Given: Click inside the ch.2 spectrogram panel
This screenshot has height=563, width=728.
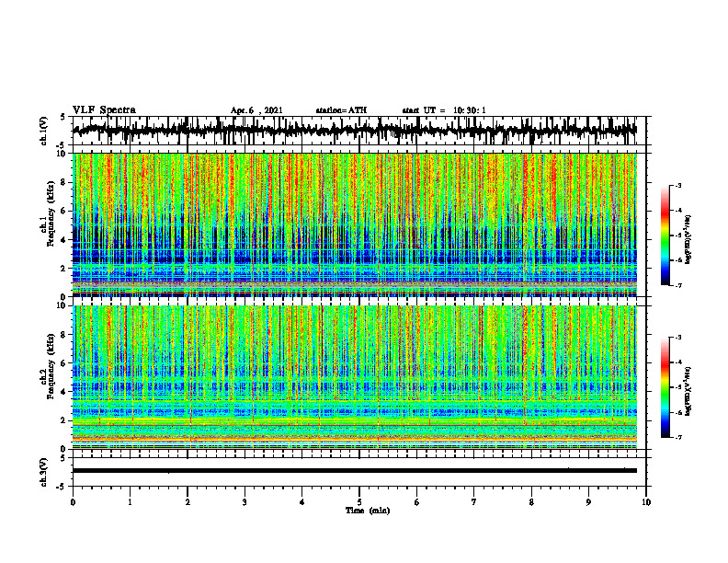Looking at the screenshot, I should 355,377.
